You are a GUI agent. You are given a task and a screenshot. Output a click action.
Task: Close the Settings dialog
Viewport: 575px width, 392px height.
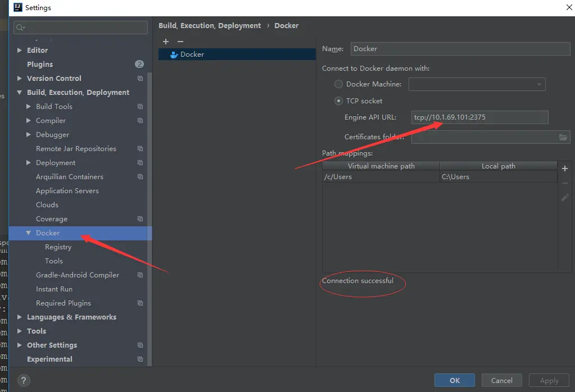click(569, 7)
